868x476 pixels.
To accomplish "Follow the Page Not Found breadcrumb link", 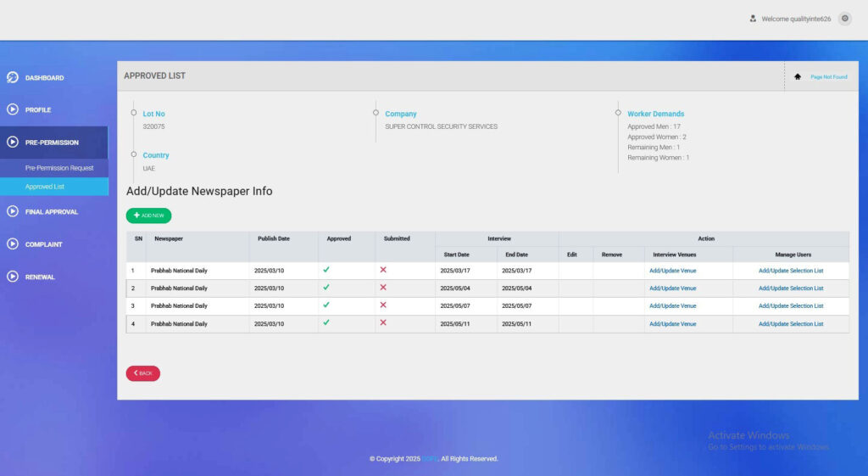I will point(828,77).
